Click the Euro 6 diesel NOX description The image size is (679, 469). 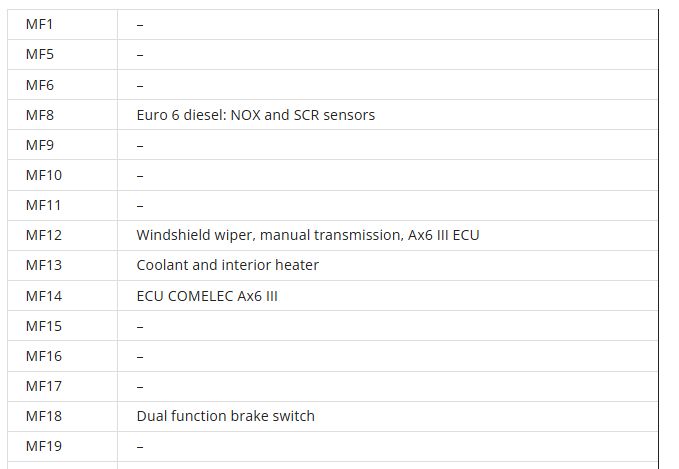(255, 115)
